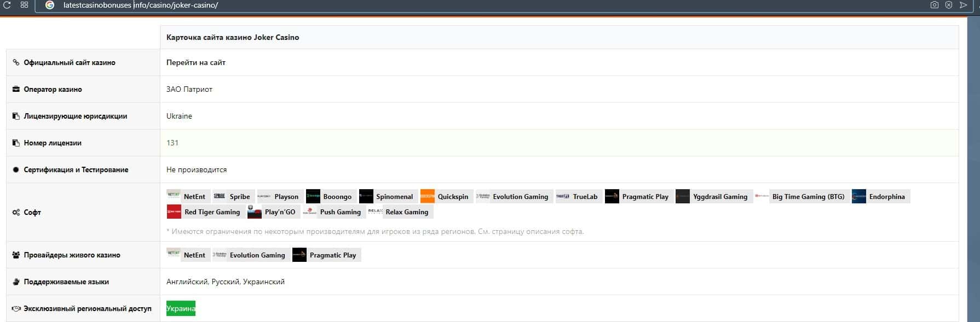Click the Evolution Gaming label in the Софт row
Screen dimensions: 980x322
pyautogui.click(x=520, y=197)
